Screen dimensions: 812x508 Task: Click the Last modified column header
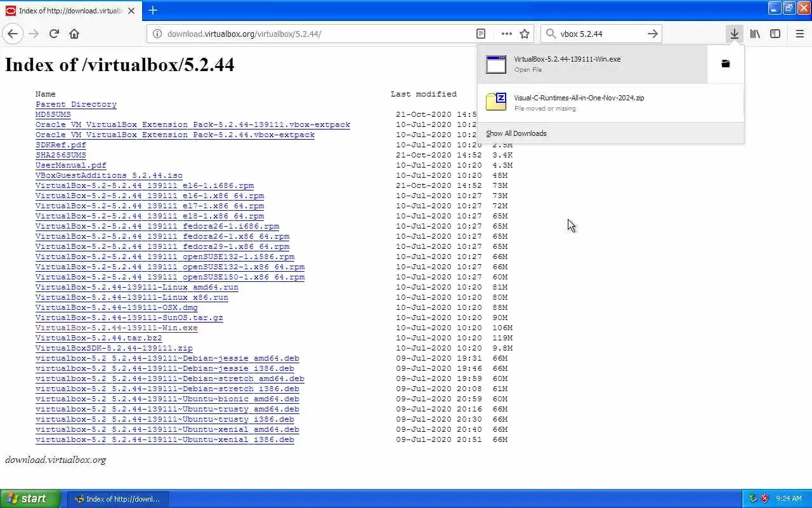[x=424, y=94]
